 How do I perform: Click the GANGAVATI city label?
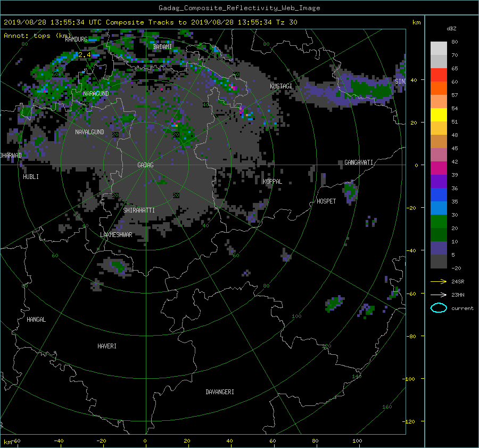pyautogui.click(x=359, y=162)
